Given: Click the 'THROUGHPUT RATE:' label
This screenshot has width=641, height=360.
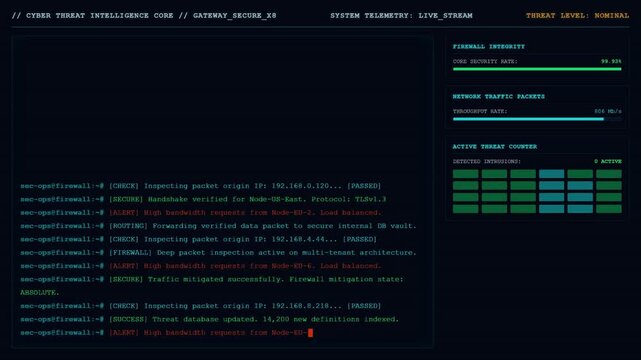Looking at the screenshot, I should pyautogui.click(x=480, y=111).
